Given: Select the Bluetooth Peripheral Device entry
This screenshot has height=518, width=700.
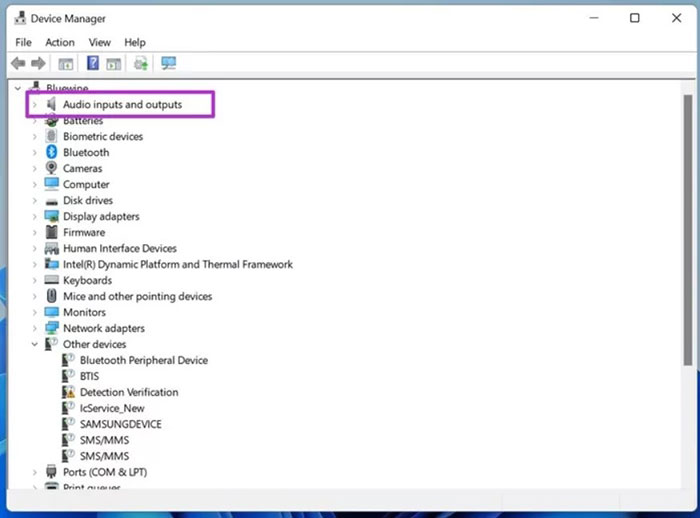Looking at the screenshot, I should click(x=143, y=360).
